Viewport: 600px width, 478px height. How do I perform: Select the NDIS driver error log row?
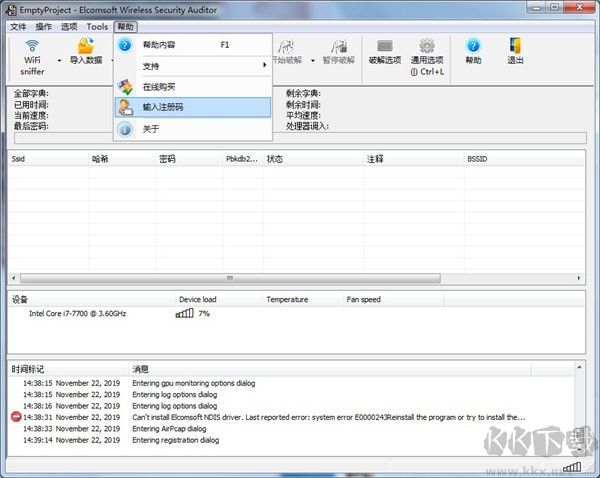292,417
